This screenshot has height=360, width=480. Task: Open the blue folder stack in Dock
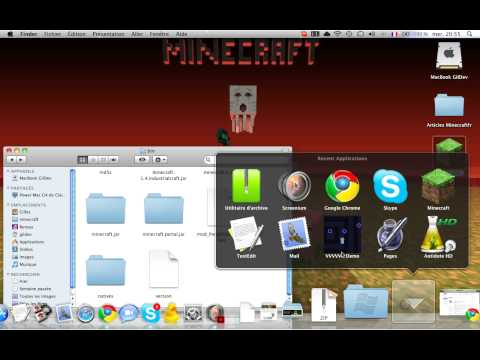pyautogui.click(x=366, y=302)
